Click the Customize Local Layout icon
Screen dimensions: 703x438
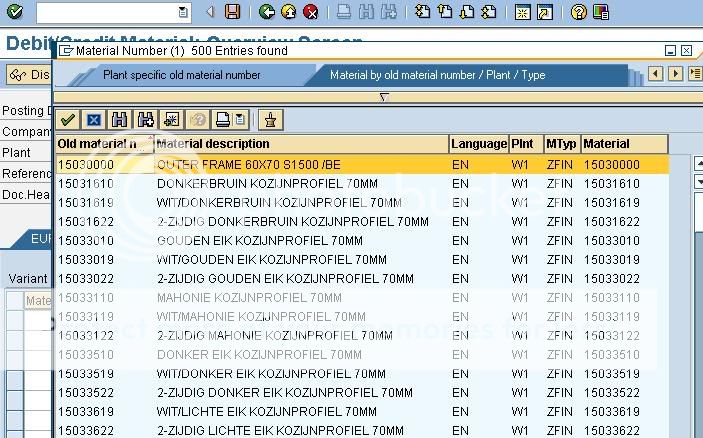[600, 12]
